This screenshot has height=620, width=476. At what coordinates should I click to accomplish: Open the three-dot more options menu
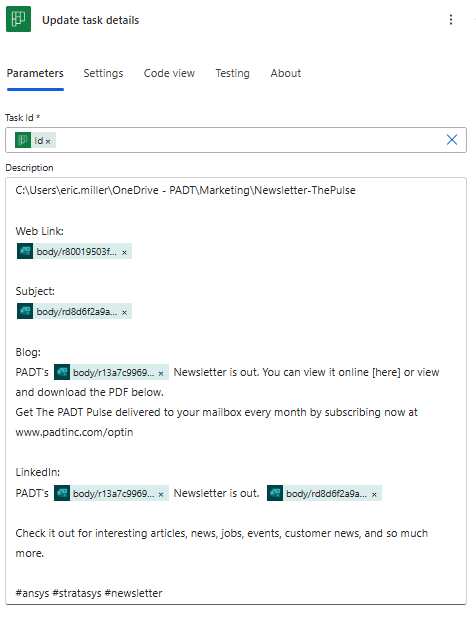coord(451,20)
